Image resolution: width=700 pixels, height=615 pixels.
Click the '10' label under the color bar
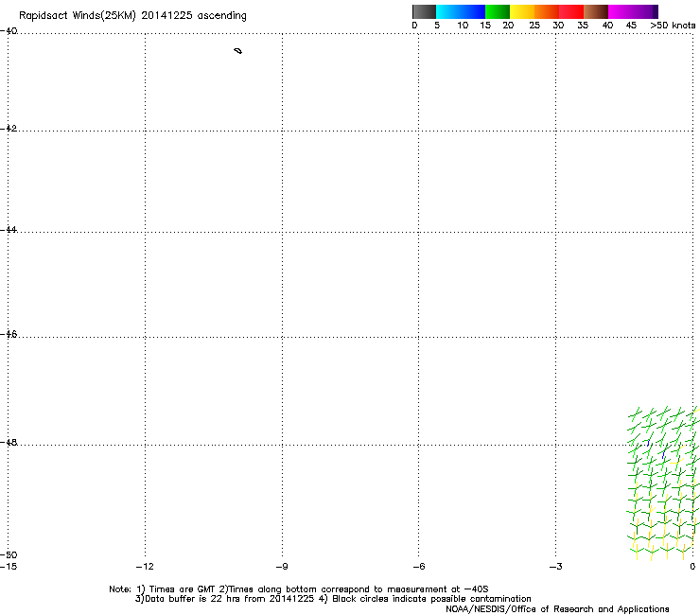pyautogui.click(x=463, y=26)
